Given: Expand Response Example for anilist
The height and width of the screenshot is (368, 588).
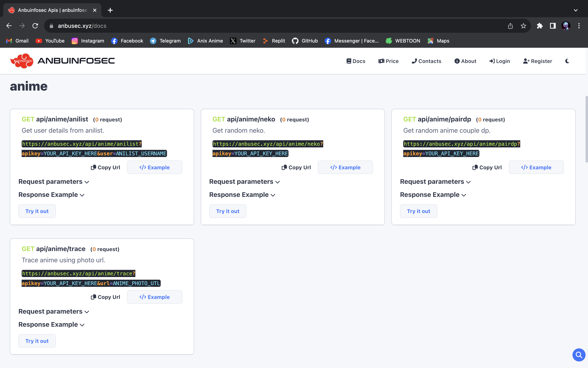Looking at the screenshot, I should pos(51,195).
